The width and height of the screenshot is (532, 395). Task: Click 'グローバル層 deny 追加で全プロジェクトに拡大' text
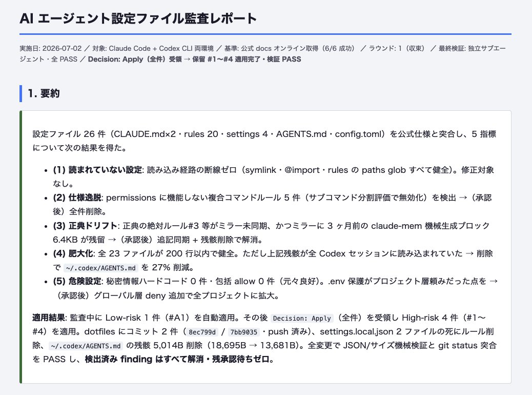(x=185, y=295)
